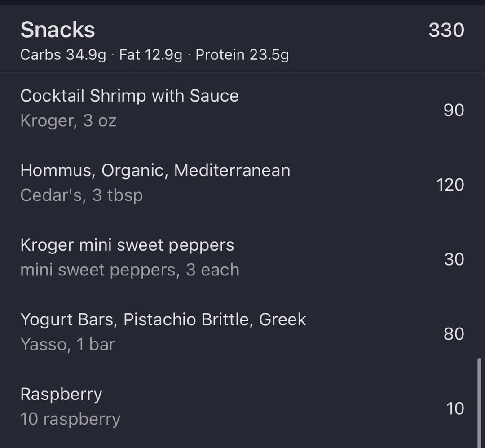Click the 90 calorie value for shrimp

[454, 110]
